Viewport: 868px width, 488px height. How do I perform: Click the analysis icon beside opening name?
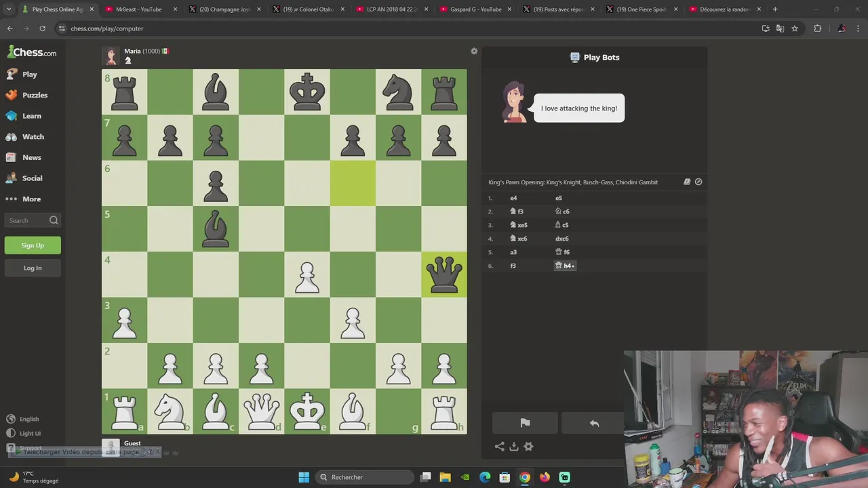pyautogui.click(x=698, y=182)
